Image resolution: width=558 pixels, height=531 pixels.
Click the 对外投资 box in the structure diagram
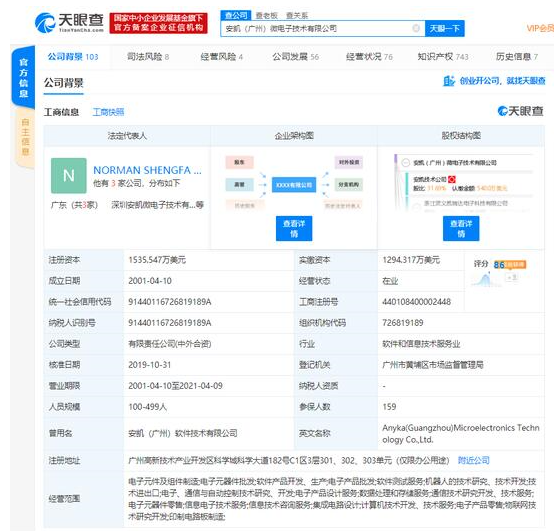[x=349, y=162]
